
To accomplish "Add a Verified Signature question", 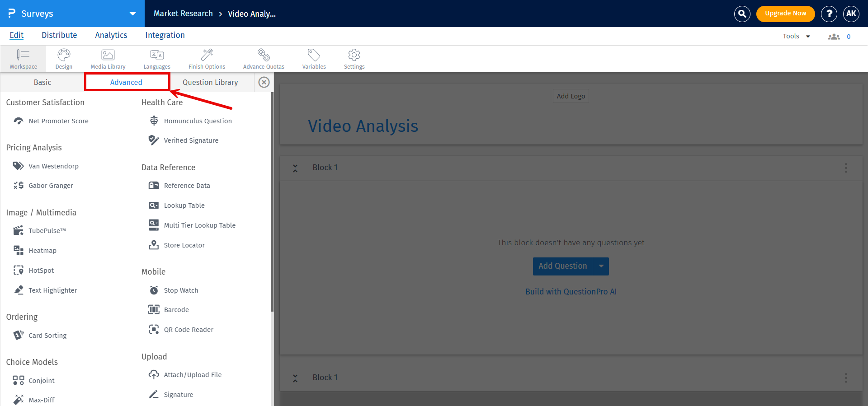I will click(x=184, y=140).
